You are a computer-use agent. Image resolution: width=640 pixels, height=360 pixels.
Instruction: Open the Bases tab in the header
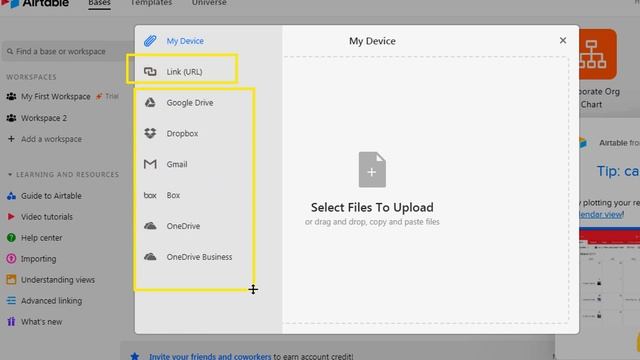click(x=99, y=3)
